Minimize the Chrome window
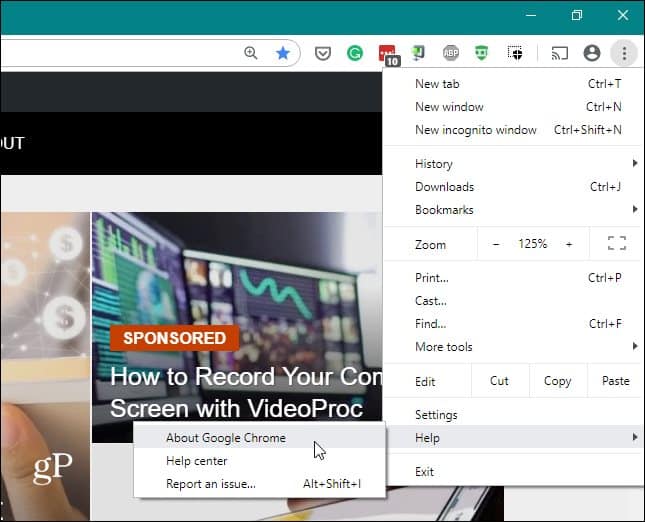The height and width of the screenshot is (522, 645). [531, 16]
